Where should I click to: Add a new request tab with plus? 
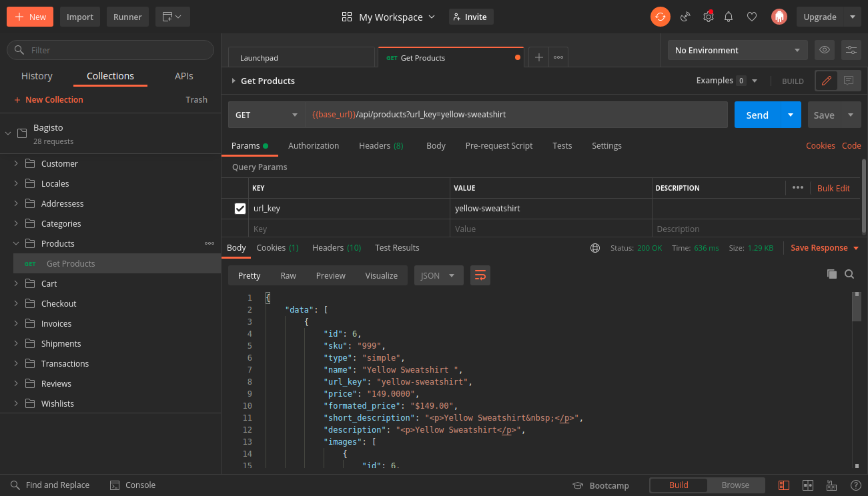(538, 57)
